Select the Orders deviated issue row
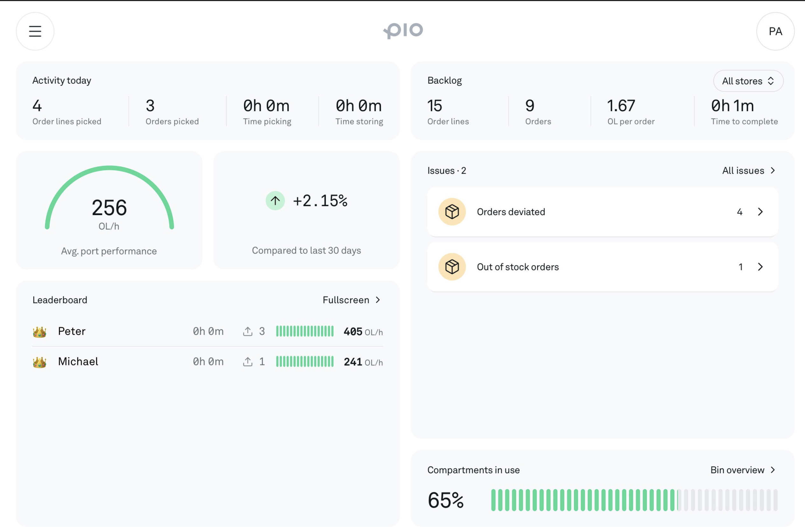 603,212
